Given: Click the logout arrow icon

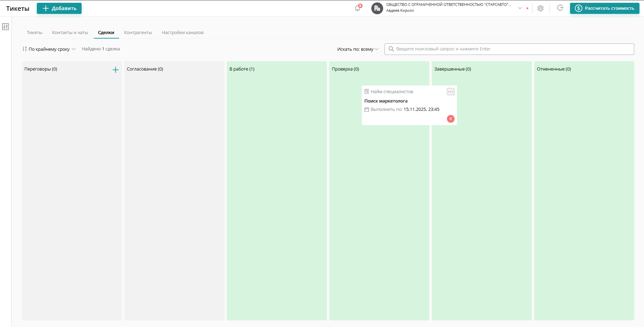Looking at the screenshot, I should point(560,8).
